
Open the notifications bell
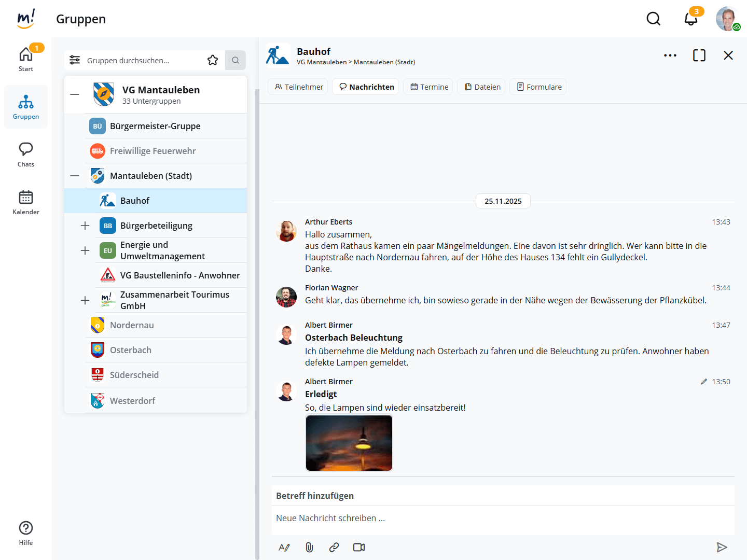690,19
